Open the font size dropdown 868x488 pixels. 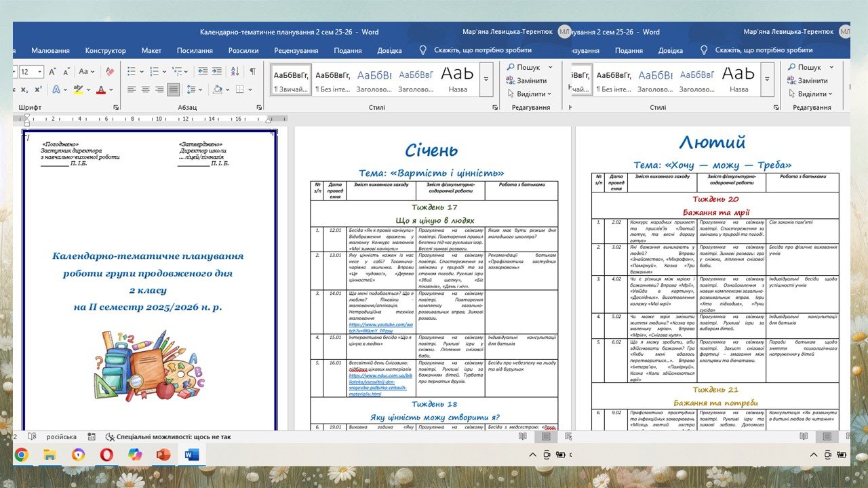click(40, 72)
